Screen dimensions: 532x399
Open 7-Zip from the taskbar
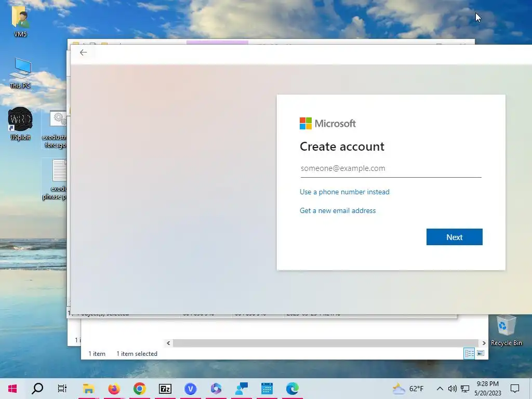[x=165, y=389]
